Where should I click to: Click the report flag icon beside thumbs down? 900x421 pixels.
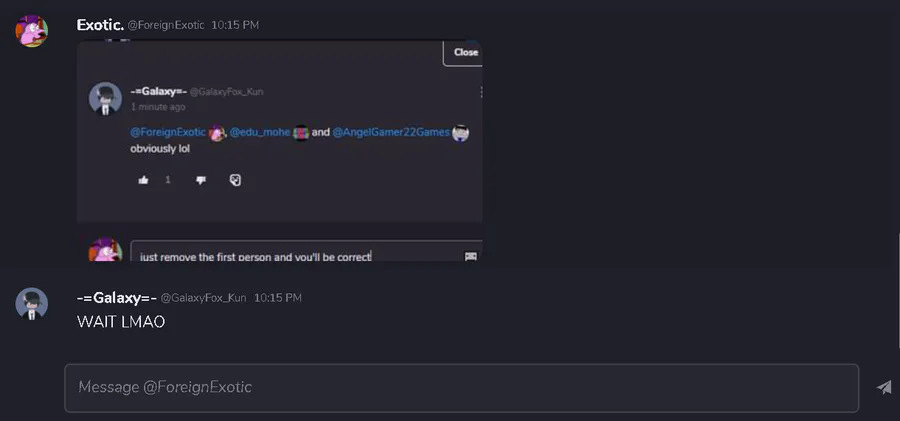235,180
